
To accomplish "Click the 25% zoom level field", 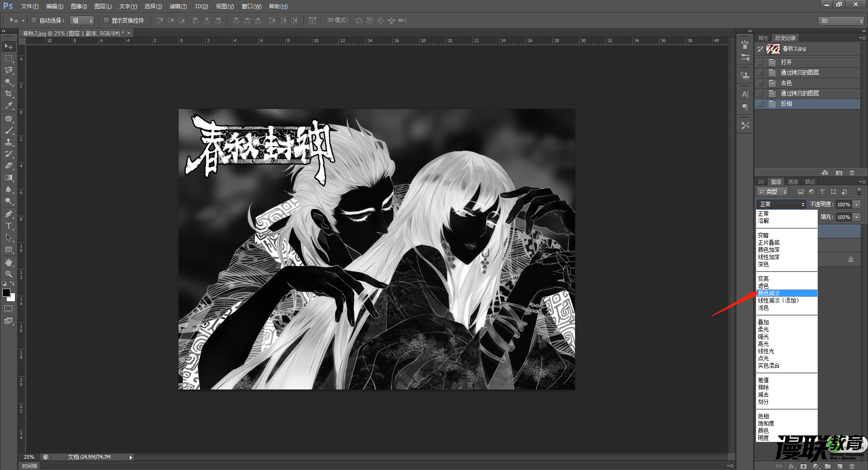I will click(29, 457).
